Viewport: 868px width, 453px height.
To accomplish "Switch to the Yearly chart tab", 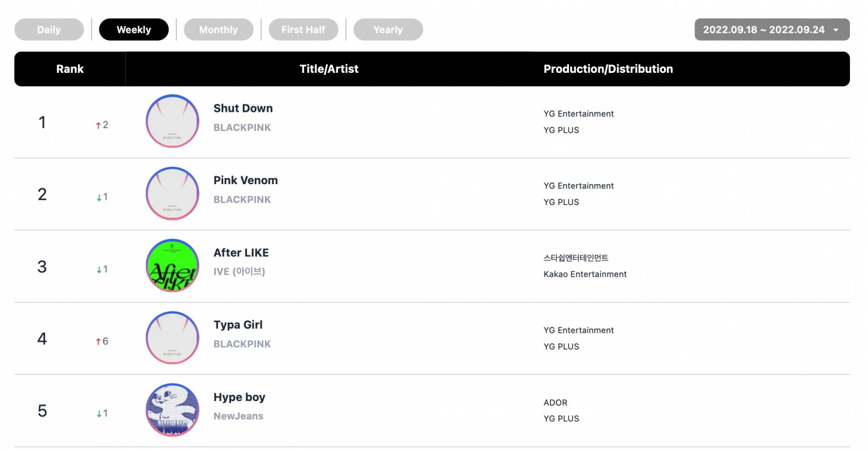I will [388, 30].
